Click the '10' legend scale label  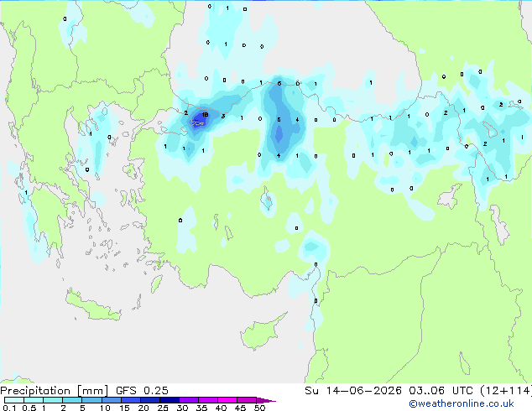click(105, 408)
